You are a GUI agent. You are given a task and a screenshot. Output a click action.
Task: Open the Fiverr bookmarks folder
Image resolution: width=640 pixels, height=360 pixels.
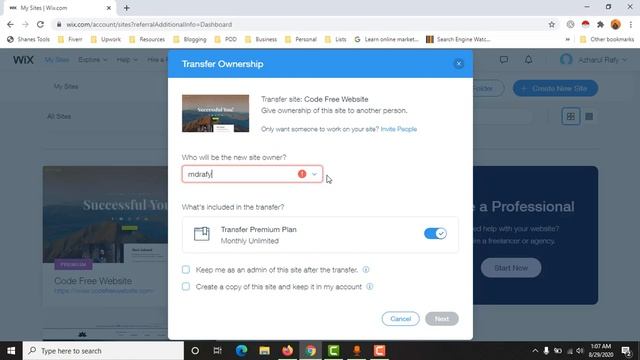(x=70, y=39)
